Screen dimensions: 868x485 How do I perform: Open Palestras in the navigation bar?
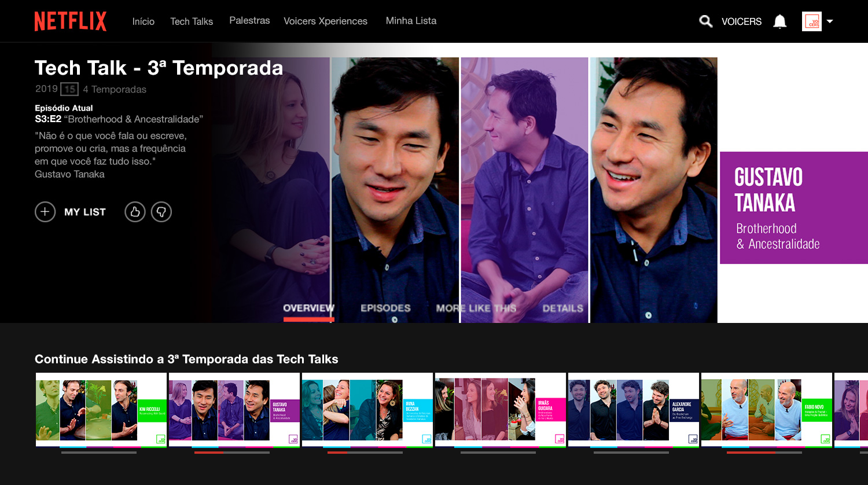click(x=249, y=20)
